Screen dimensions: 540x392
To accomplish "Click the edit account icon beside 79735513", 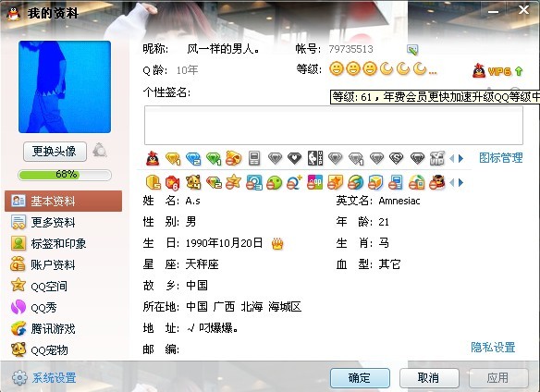I will pyautogui.click(x=412, y=49).
